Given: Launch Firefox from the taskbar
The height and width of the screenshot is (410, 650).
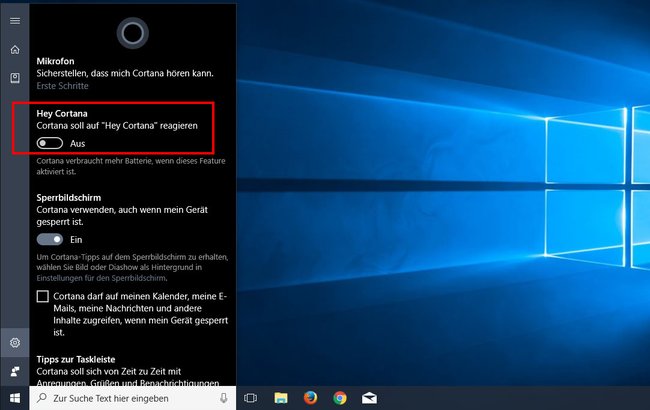Looking at the screenshot, I should click(x=310, y=398).
